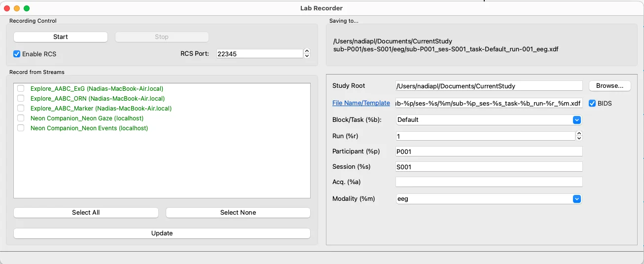Viewport: 644px width, 264px height.
Task: Click the Study Root path field
Action: pyautogui.click(x=489, y=86)
